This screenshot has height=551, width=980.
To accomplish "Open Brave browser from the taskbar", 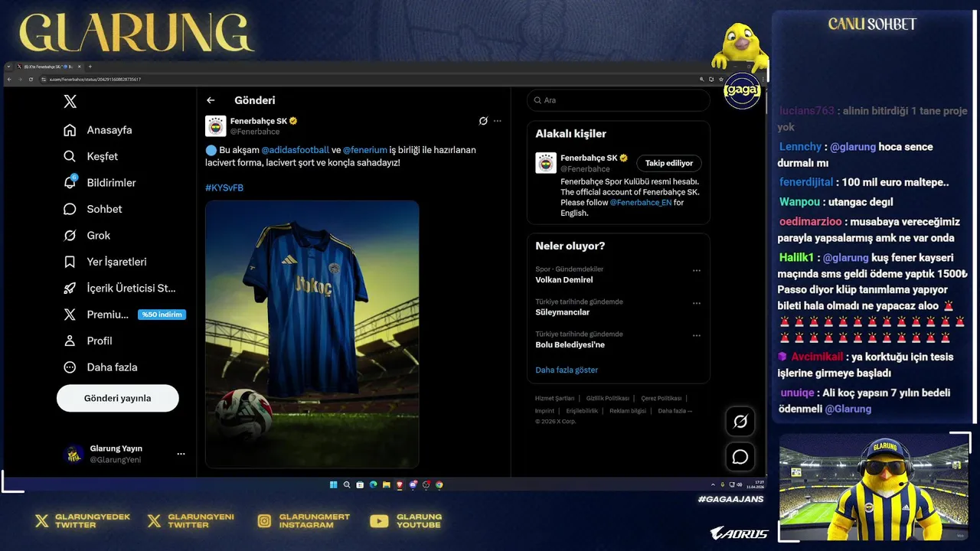I will click(x=400, y=484).
